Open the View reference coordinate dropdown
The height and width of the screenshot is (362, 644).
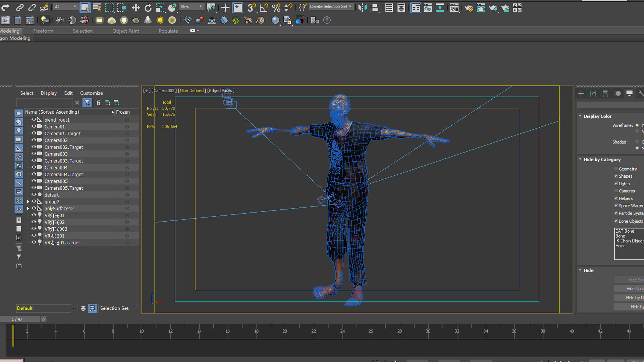click(192, 7)
